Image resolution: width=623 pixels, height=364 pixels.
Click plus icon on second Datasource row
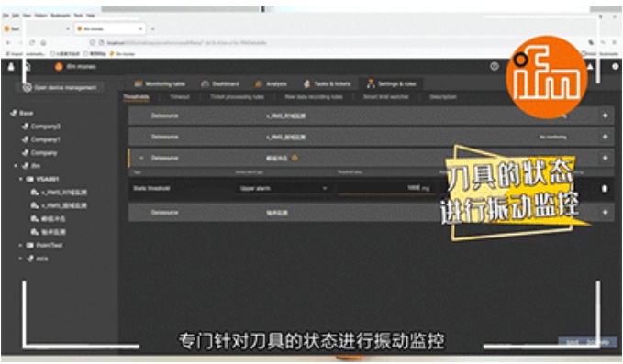606,137
